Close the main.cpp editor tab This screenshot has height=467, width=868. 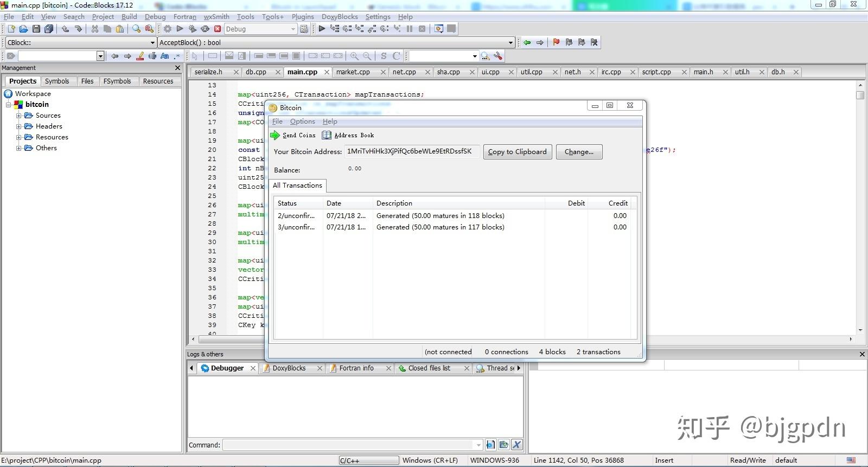tap(327, 72)
